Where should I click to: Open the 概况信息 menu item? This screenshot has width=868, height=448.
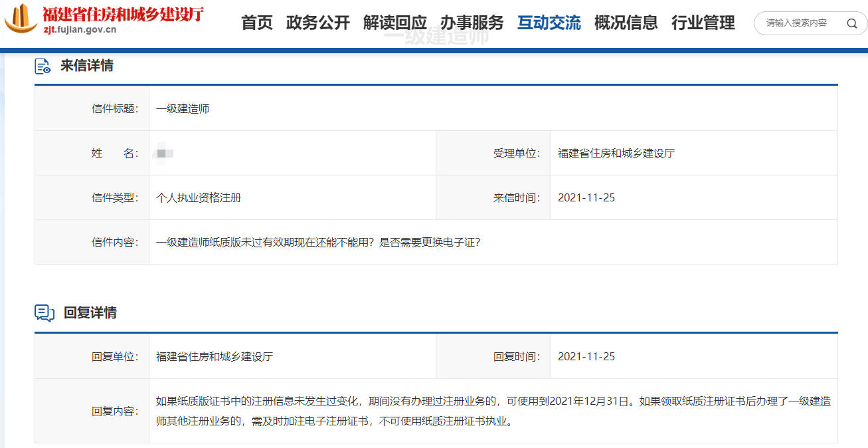click(626, 23)
